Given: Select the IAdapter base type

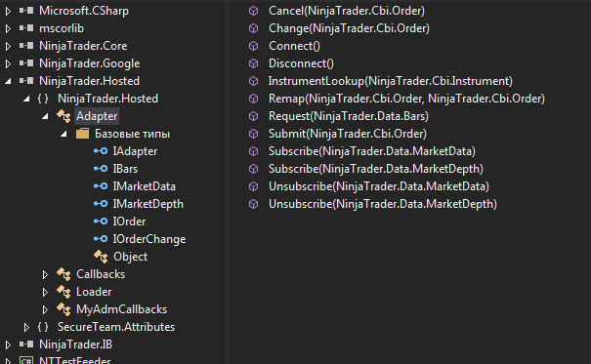Looking at the screenshot, I should (135, 151).
